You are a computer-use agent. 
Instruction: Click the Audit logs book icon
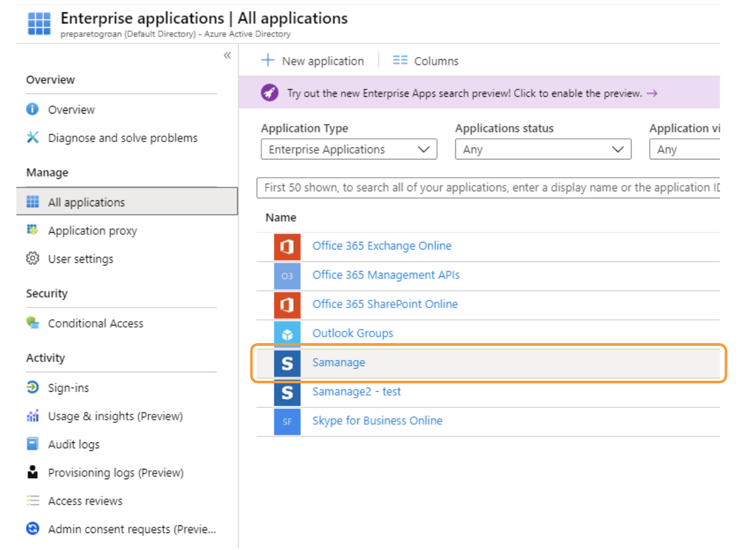(32, 444)
